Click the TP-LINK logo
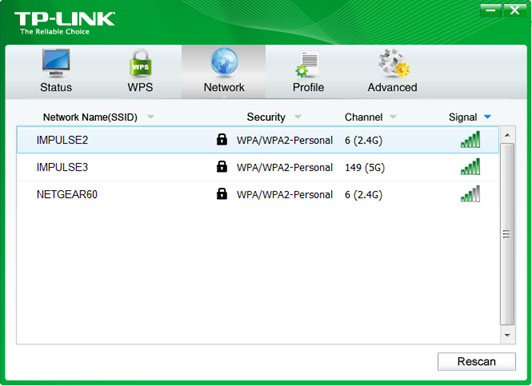The height and width of the screenshot is (386, 532). (x=64, y=23)
